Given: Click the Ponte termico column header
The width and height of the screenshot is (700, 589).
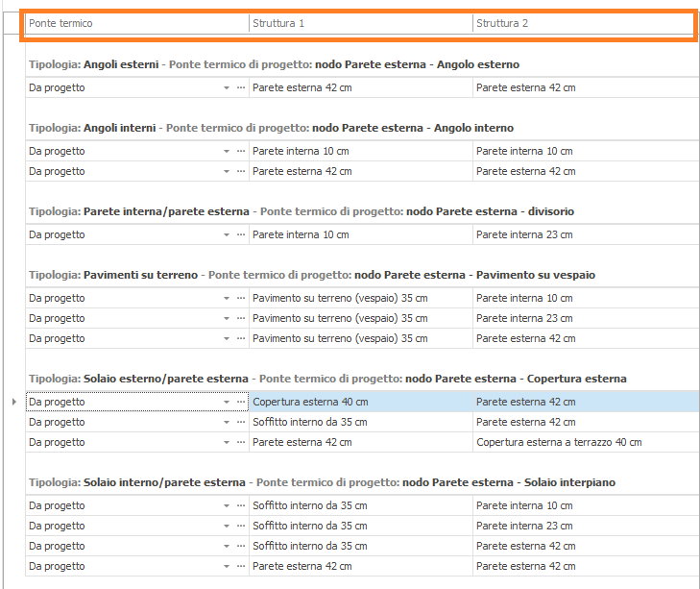Looking at the screenshot, I should 136,23.
